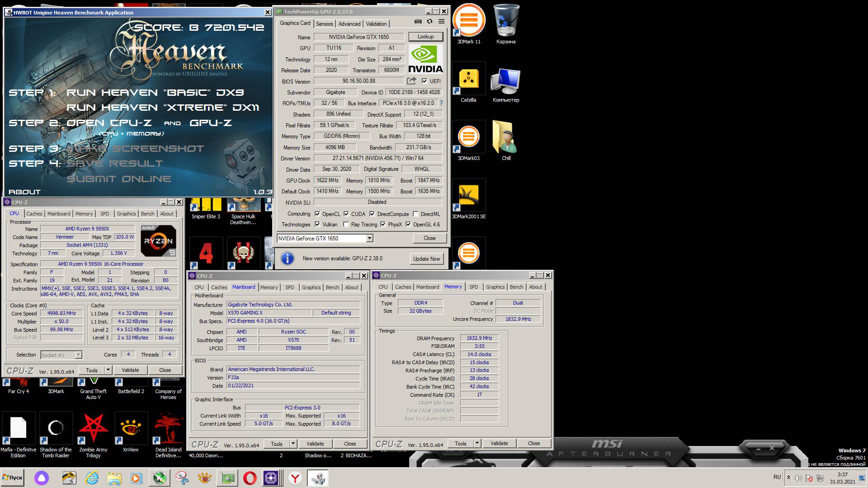Click Validate in CPU-Z CPU window
Image resolution: width=868 pixels, height=488 pixels.
[130, 370]
